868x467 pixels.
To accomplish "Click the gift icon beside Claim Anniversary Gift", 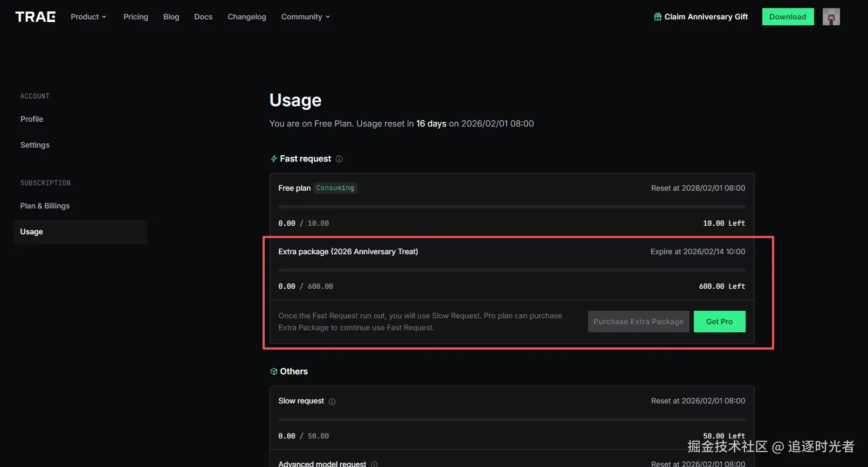I will pos(658,17).
